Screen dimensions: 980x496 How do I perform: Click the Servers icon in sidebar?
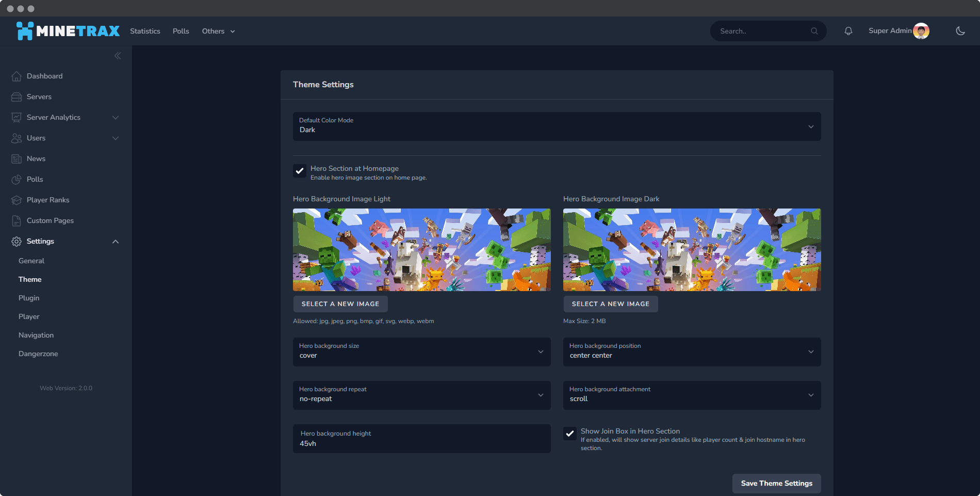(17, 97)
